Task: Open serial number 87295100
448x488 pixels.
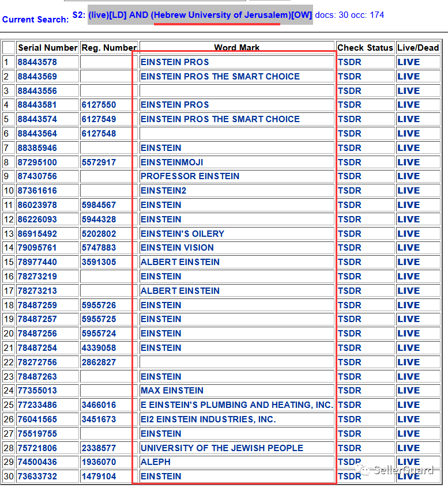Action: [37, 162]
